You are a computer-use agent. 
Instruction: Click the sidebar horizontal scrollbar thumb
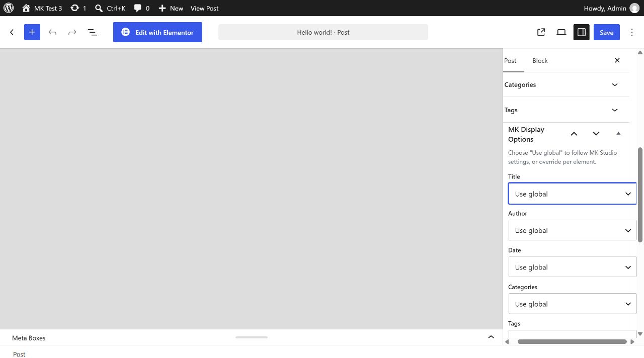(x=573, y=341)
